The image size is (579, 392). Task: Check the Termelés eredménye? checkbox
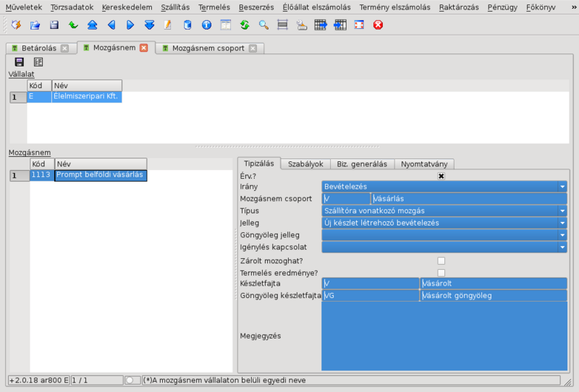441,273
